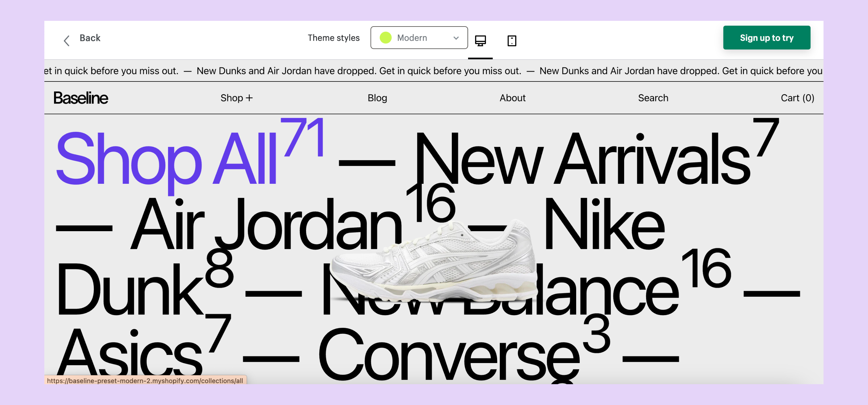Click the Baseline logo

tap(81, 98)
